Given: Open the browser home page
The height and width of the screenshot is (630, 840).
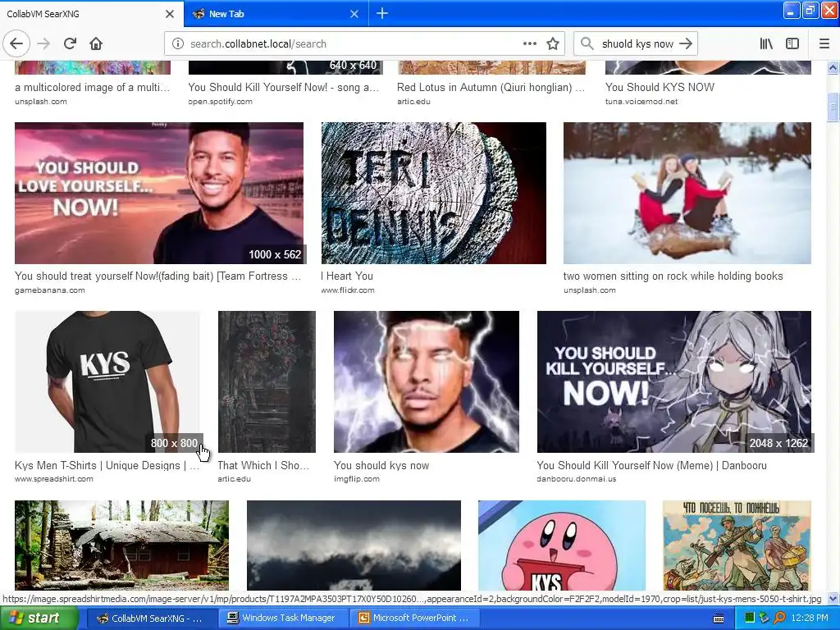Looking at the screenshot, I should [x=96, y=43].
